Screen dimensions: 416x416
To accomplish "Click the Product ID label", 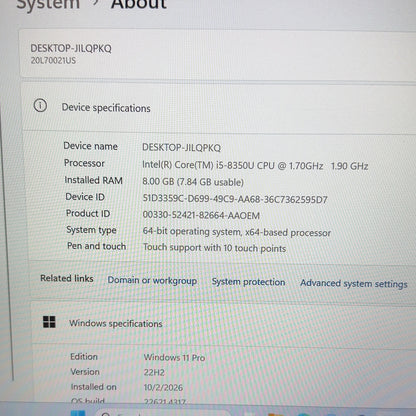I will coord(88,213).
